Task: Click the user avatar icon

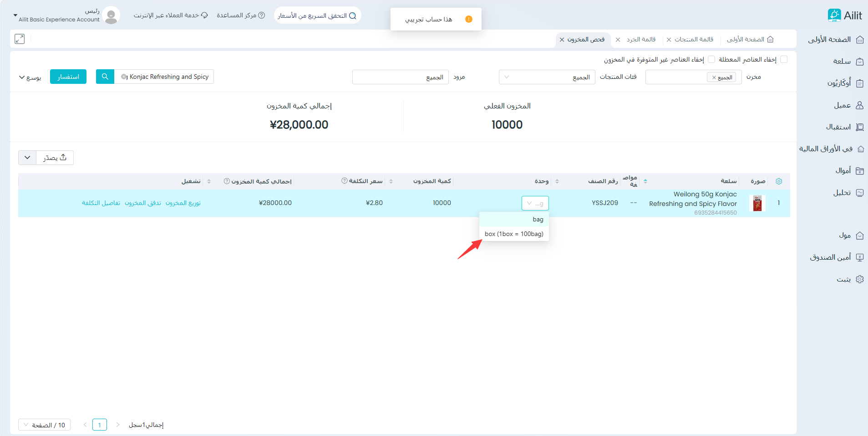Action: pos(111,15)
